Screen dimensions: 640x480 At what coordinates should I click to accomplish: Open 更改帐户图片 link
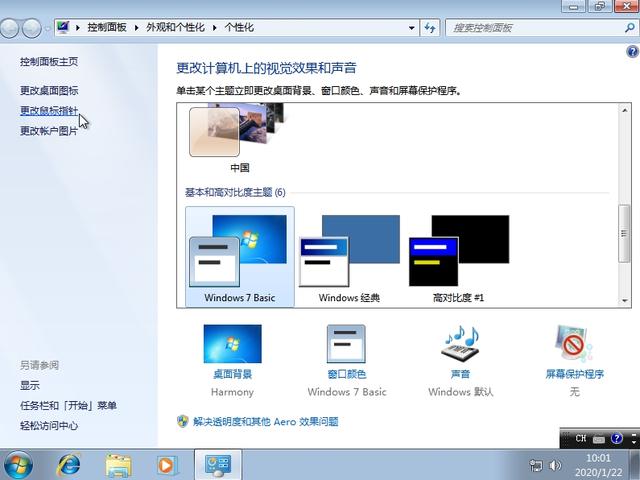click(49, 131)
